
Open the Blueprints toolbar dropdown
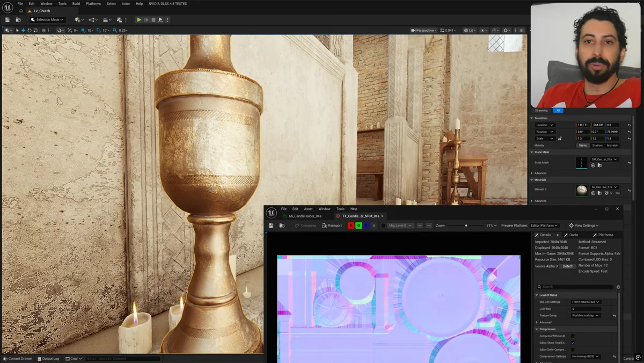[x=92, y=20]
